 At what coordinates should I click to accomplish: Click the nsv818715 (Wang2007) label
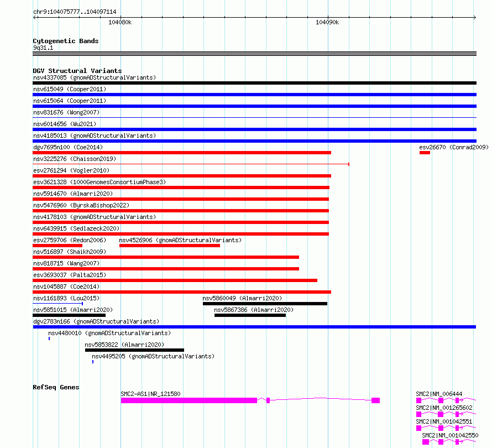[66, 263]
